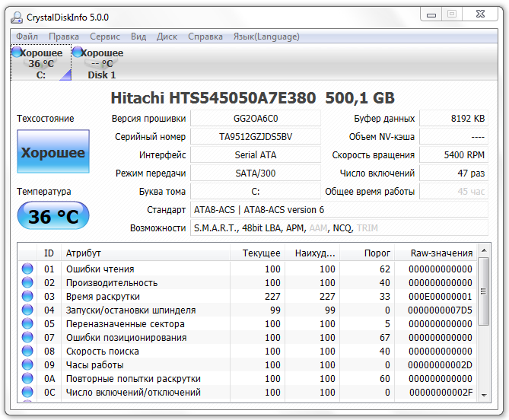This screenshot has height=420, width=509.
Task: Click the status orb for Переназначенные сектора
Action: click(27, 323)
